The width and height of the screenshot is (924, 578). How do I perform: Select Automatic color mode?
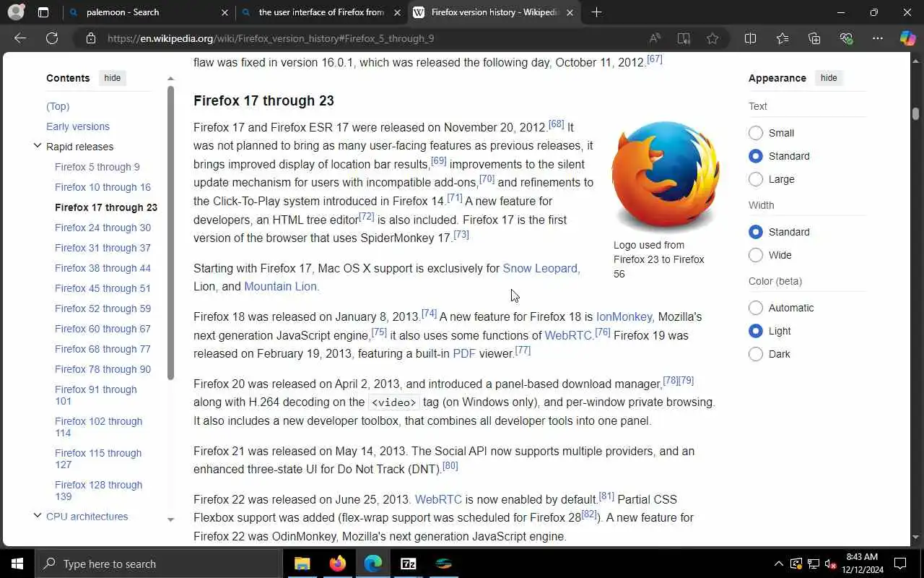pos(756,308)
